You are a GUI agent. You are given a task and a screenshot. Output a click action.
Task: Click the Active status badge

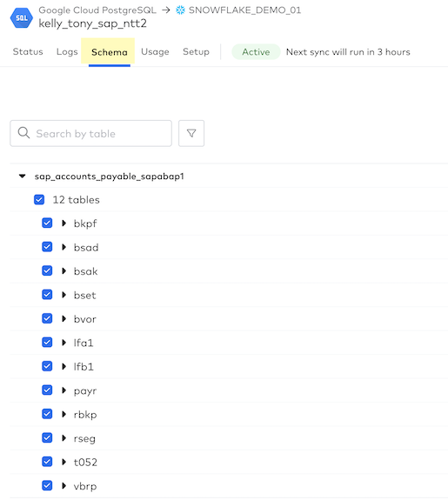point(256,51)
